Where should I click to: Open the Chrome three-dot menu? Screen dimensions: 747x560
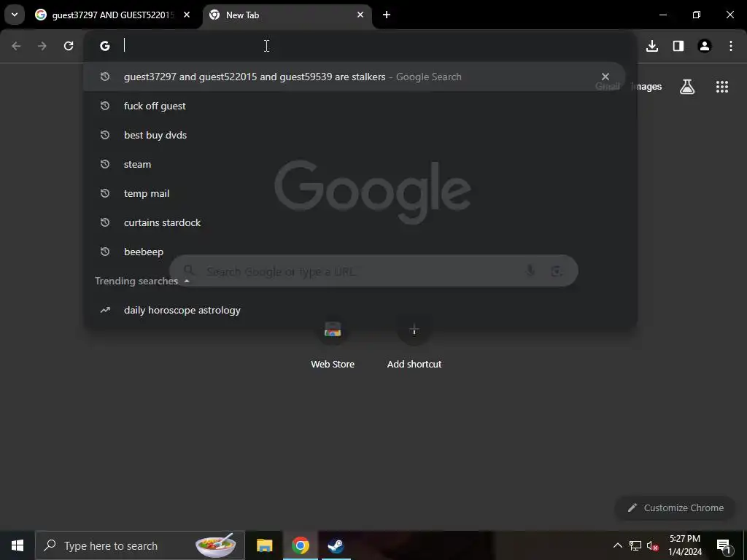pos(731,46)
